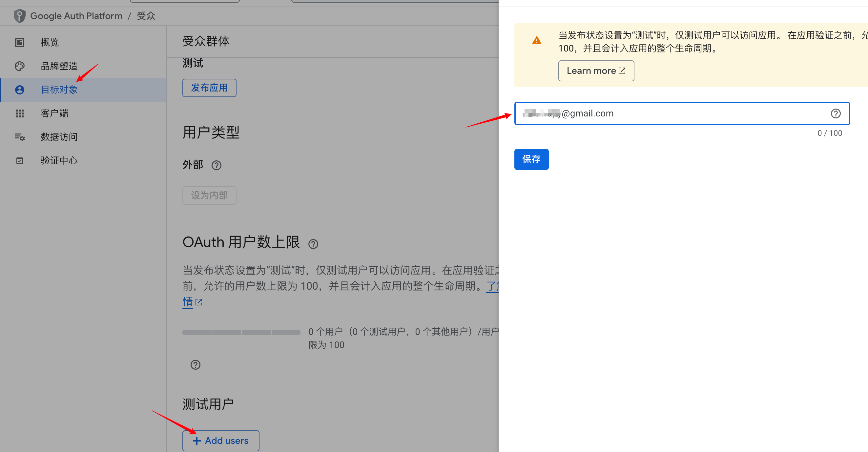Click the Add users button
Screen dimensions: 868x452
click(x=221, y=441)
